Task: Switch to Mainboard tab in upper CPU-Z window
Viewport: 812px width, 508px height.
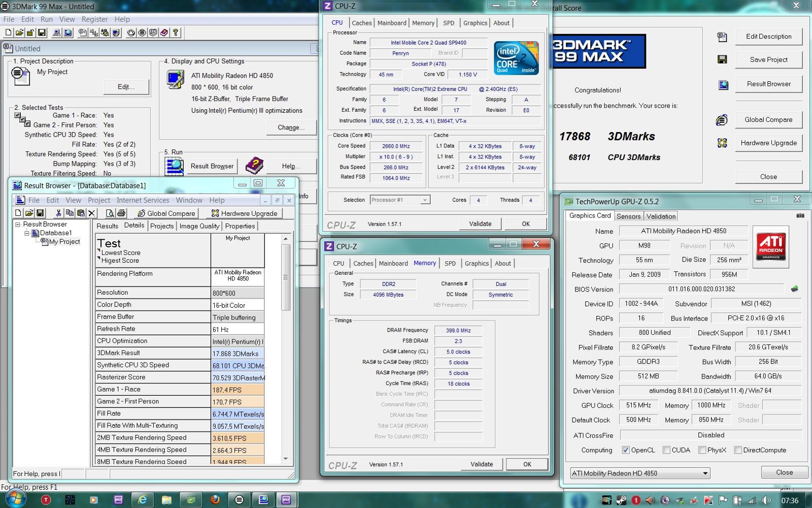Action: click(392, 23)
